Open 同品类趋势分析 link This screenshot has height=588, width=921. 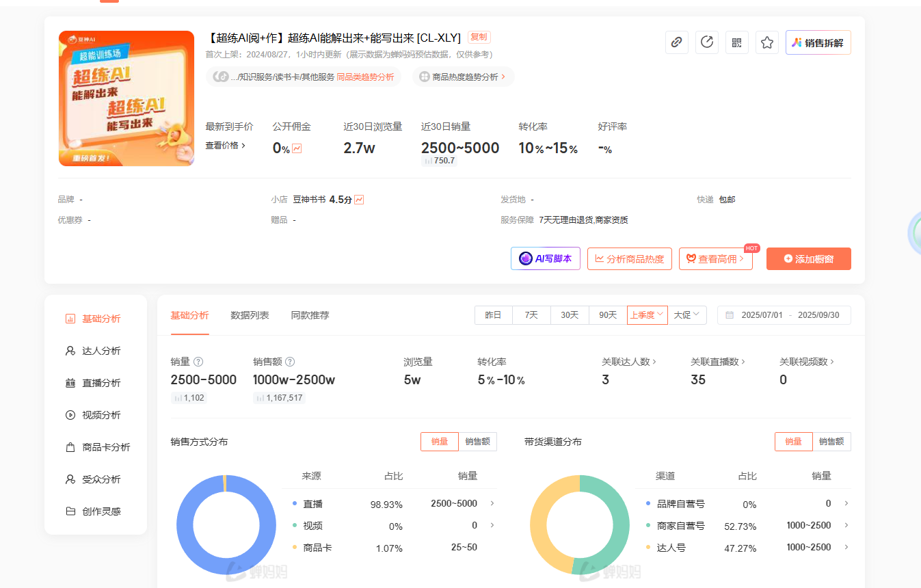pos(366,77)
